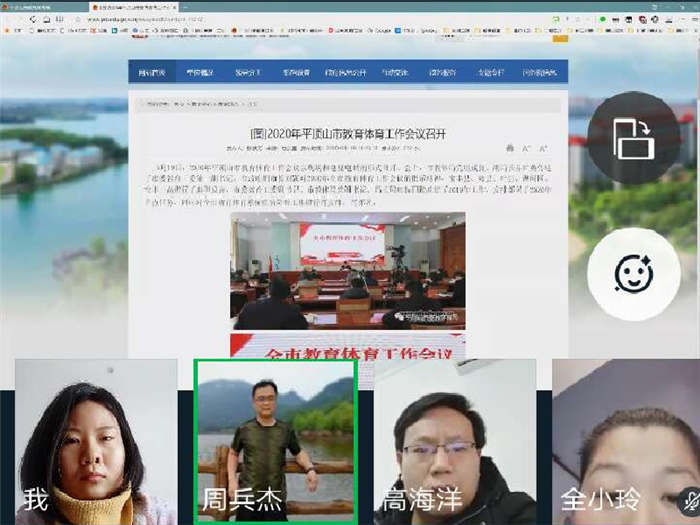This screenshot has width=700, height=525.
Task: Click the article title 2020年平顶山市教育体育工作会议召开
Action: coord(348,133)
